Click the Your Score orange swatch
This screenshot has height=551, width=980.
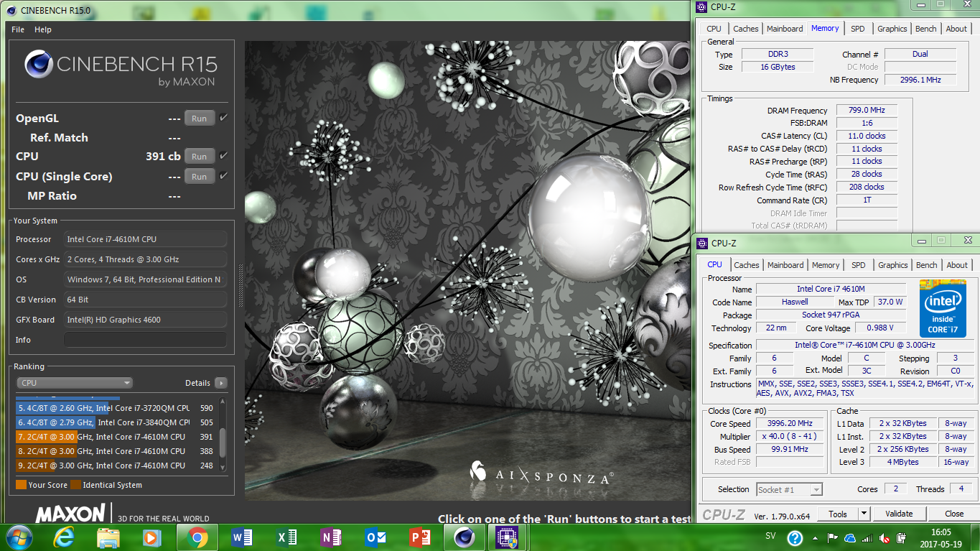21,485
